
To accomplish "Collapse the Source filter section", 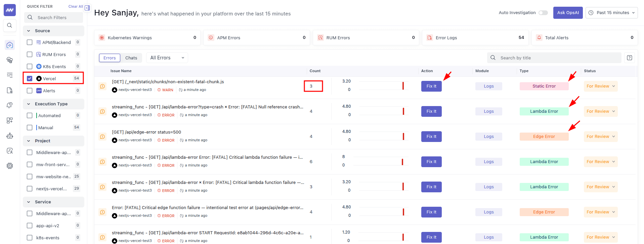I will pyautogui.click(x=53, y=31).
